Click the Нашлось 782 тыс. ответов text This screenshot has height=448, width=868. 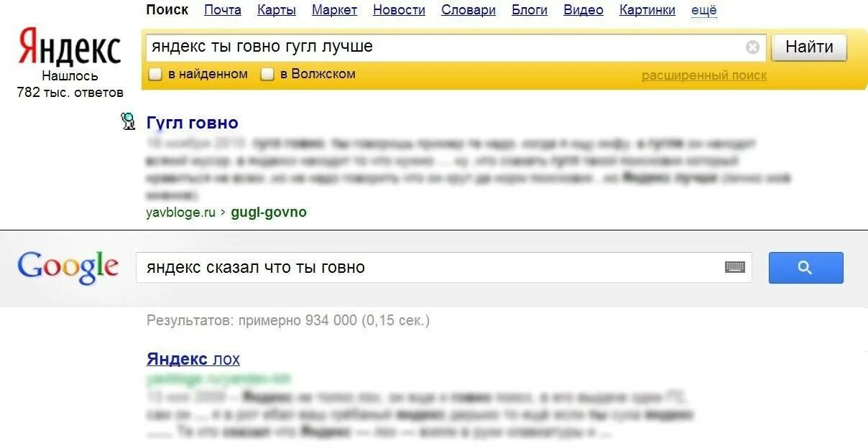70,84
